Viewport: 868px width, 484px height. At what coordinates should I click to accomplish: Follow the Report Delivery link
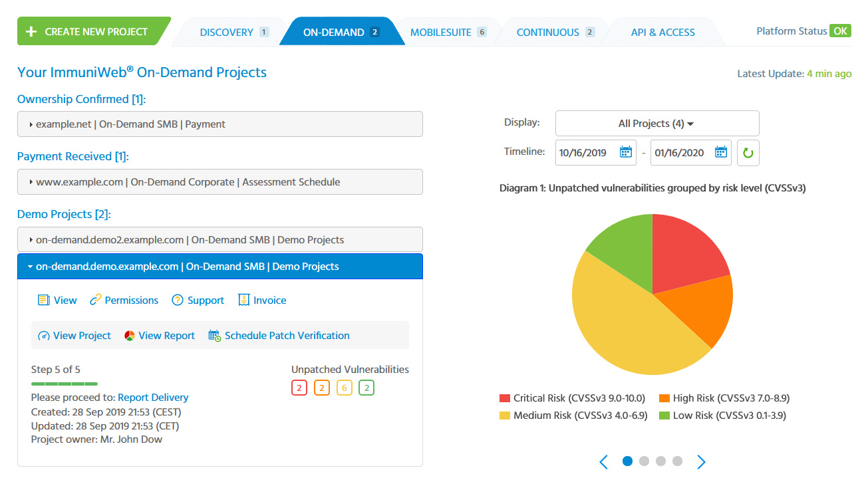pos(153,398)
